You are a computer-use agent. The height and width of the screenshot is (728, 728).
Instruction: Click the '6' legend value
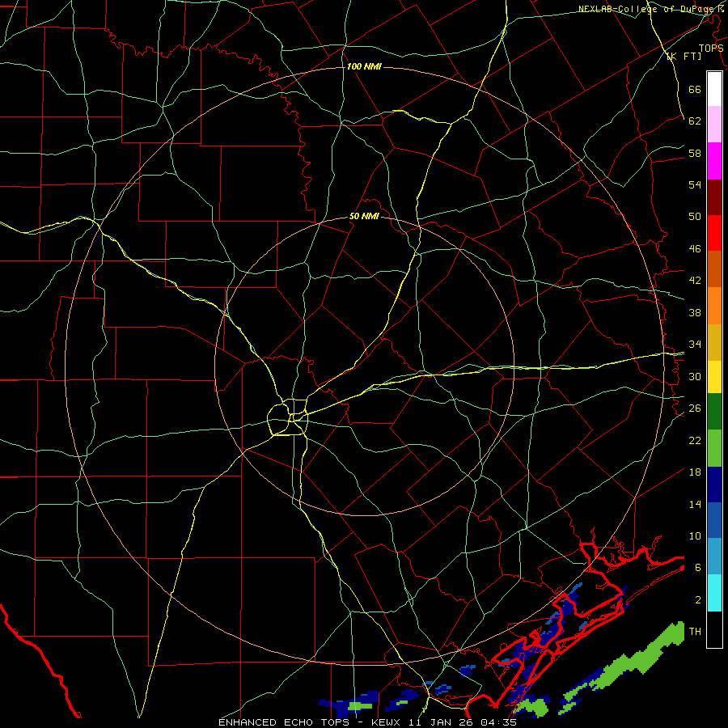coord(698,567)
